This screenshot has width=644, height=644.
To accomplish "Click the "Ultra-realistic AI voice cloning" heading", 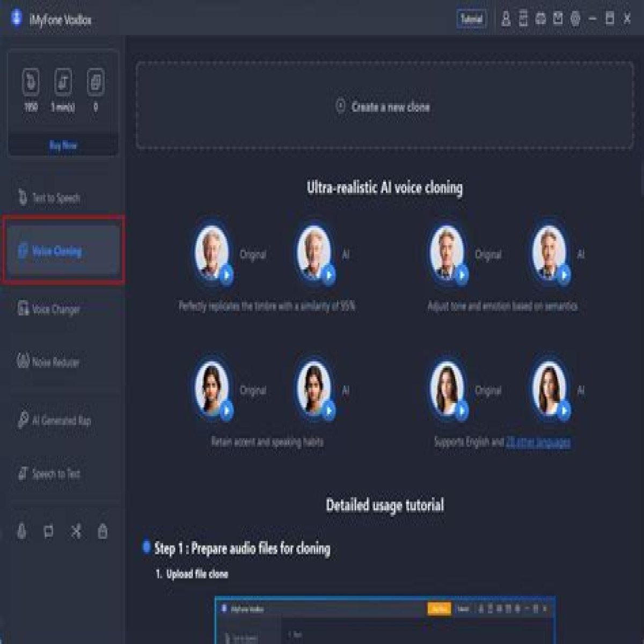I will [x=385, y=187].
